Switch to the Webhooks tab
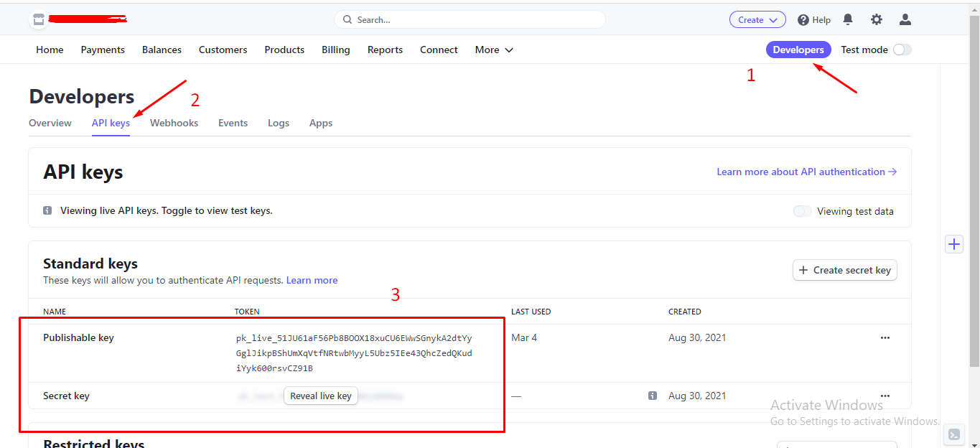 pyautogui.click(x=174, y=123)
